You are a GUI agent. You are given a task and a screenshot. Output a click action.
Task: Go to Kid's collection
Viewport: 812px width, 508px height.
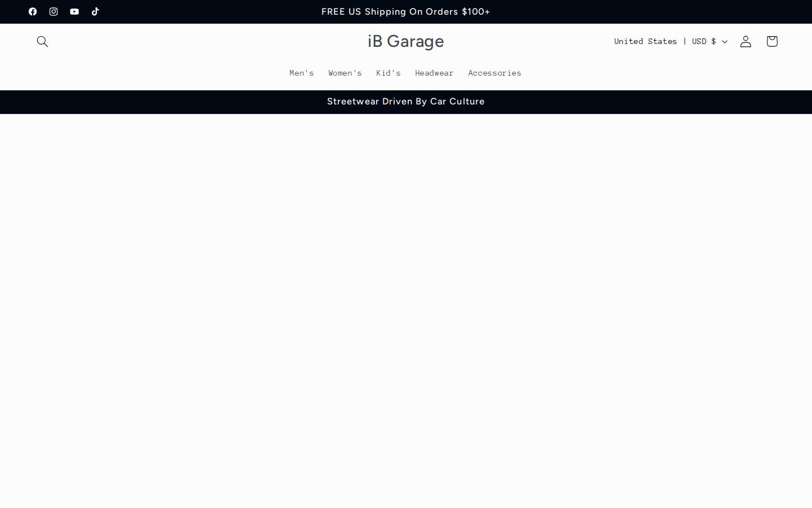(389, 73)
